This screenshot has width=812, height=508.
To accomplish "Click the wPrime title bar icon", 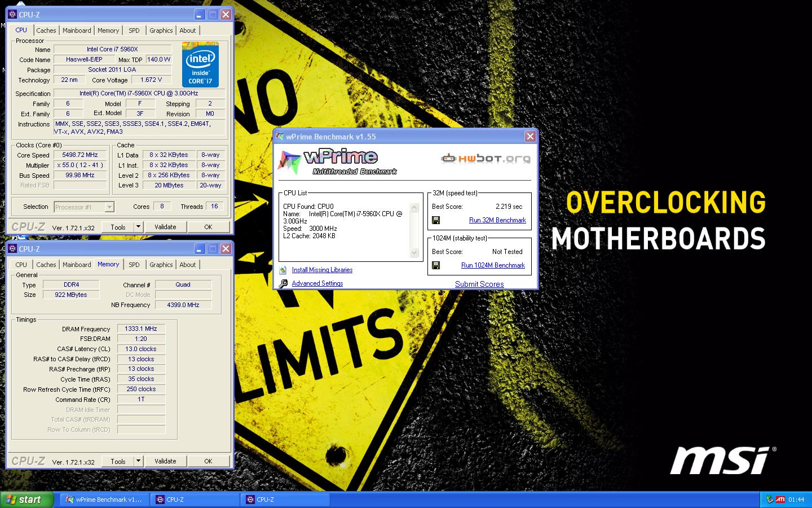I will tap(280, 137).
